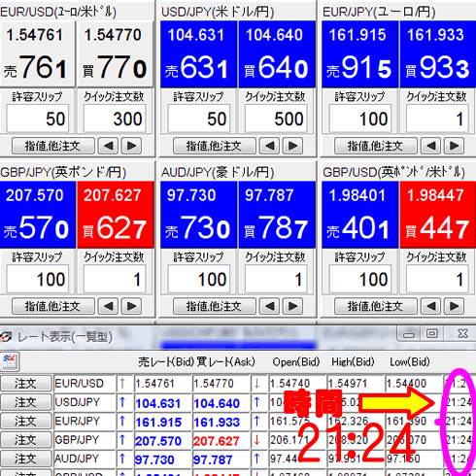Viewport: 476px width, 476px height.
Task: Click the left arrow in EUR/JPY panel
Action: tap(430, 146)
